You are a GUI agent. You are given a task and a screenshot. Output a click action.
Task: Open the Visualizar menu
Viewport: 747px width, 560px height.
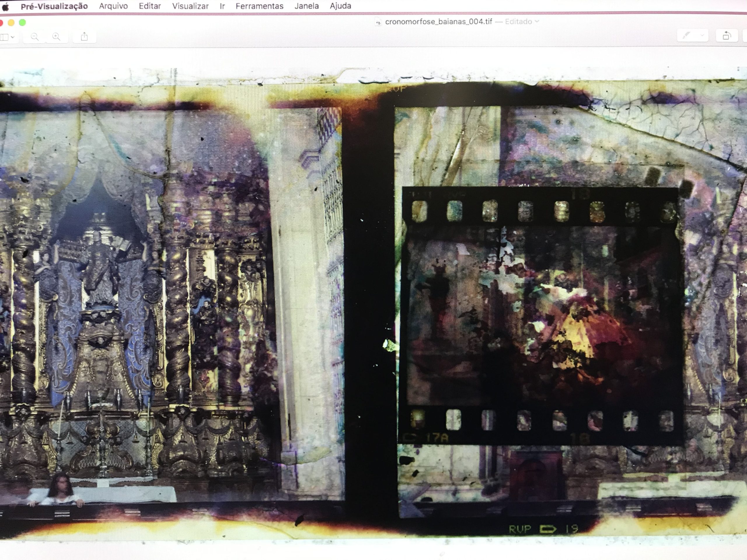pos(190,6)
